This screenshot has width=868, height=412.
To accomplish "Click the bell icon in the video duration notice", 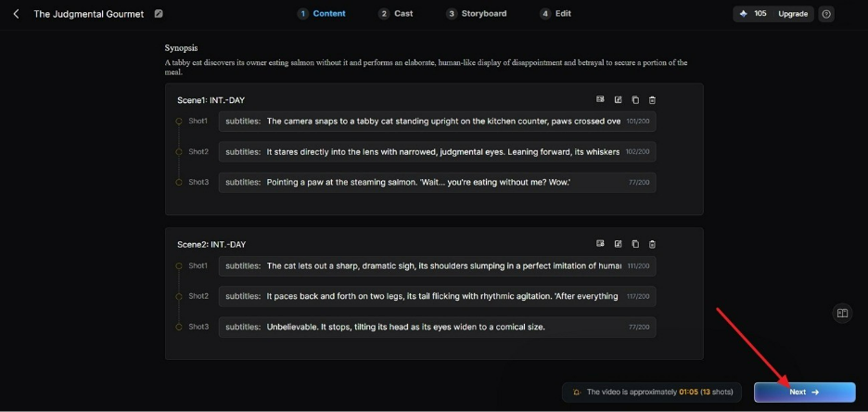I will 577,393.
